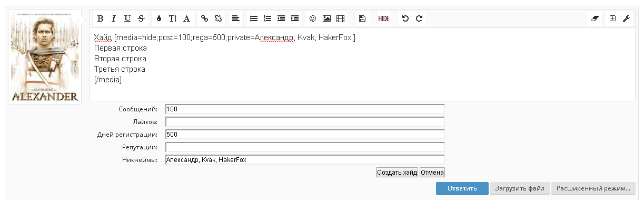The width and height of the screenshot is (644, 200).
Task: Focus the Лайков input field
Action: tap(305, 122)
